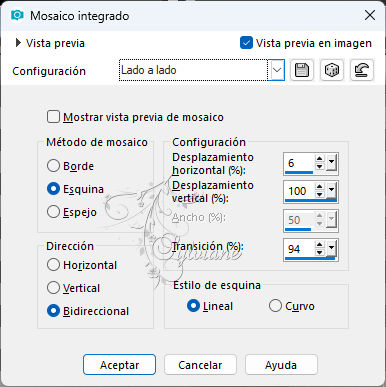Click the randomize parameters dice icon
This screenshot has height=387, width=386.
click(x=332, y=70)
